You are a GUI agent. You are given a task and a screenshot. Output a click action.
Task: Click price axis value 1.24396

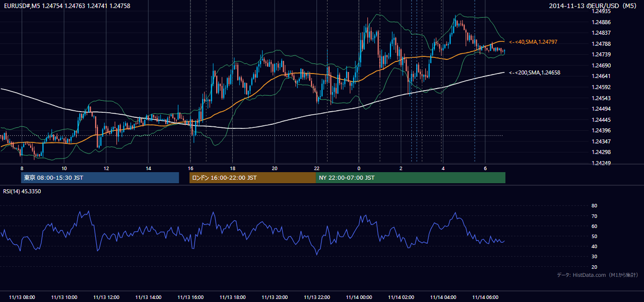point(601,130)
